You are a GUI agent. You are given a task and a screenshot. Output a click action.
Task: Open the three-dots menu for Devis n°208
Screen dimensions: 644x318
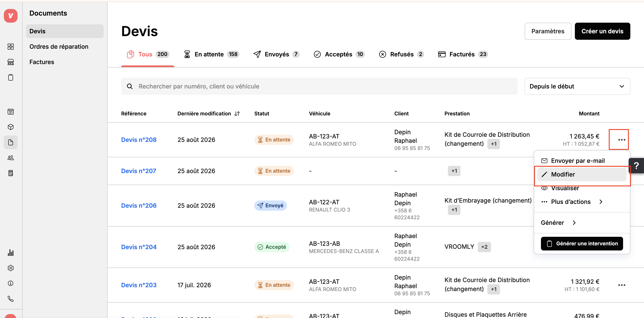point(622,140)
